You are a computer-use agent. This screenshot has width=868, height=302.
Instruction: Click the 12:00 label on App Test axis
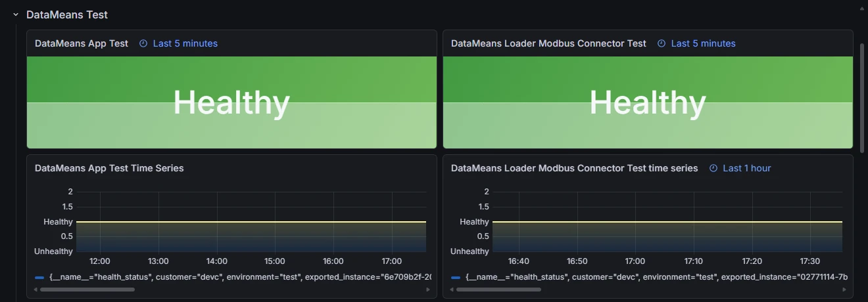coord(99,261)
